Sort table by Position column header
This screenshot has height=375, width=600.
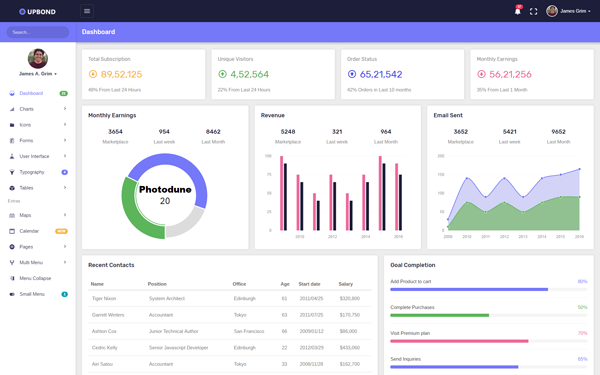pyautogui.click(x=157, y=284)
